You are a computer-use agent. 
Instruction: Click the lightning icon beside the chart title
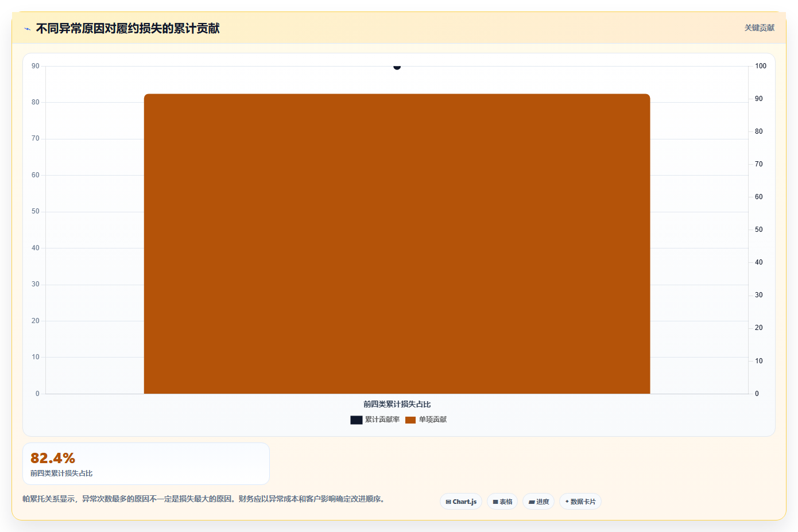click(x=27, y=29)
